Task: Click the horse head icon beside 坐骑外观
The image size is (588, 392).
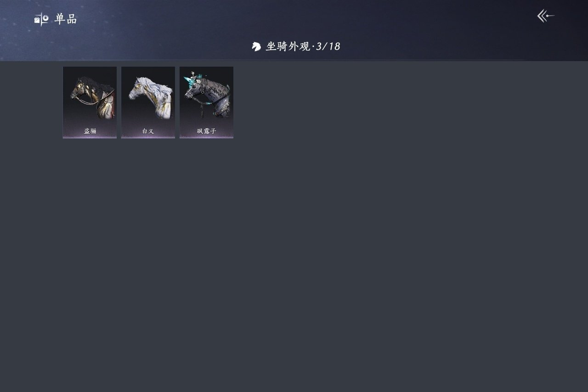Action: coord(256,46)
